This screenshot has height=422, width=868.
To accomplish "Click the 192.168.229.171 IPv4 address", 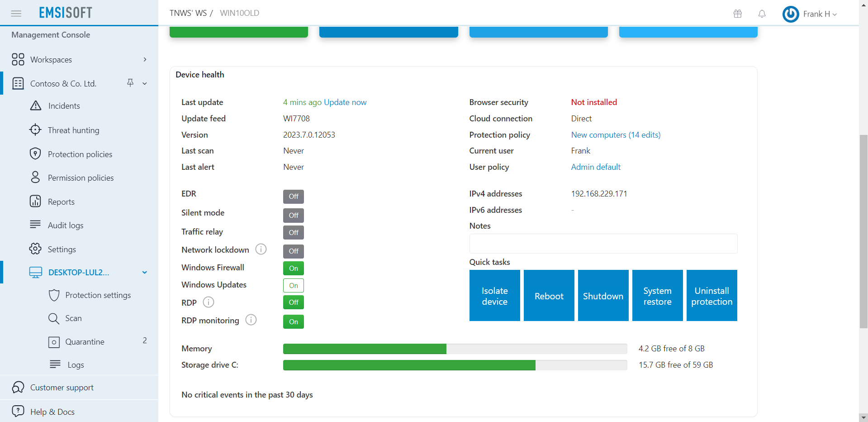I will point(599,194).
